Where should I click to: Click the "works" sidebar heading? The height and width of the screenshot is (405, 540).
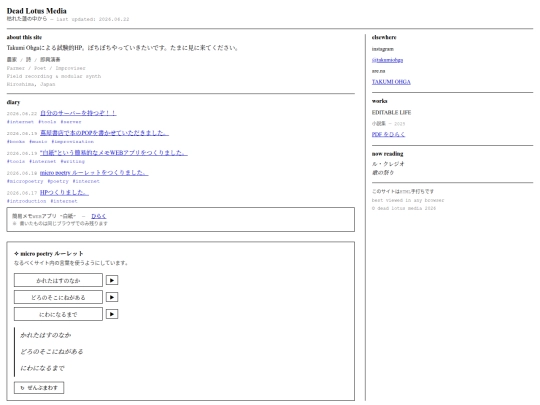380,101
